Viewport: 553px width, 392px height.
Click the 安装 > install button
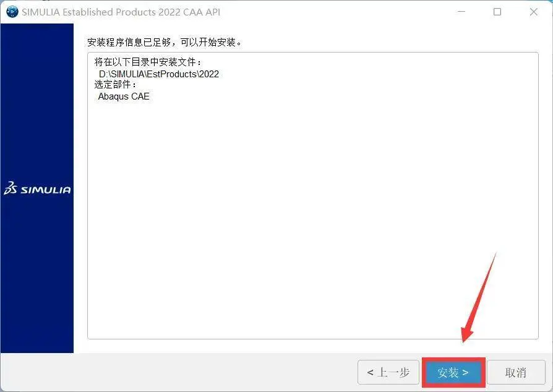pyautogui.click(x=453, y=372)
